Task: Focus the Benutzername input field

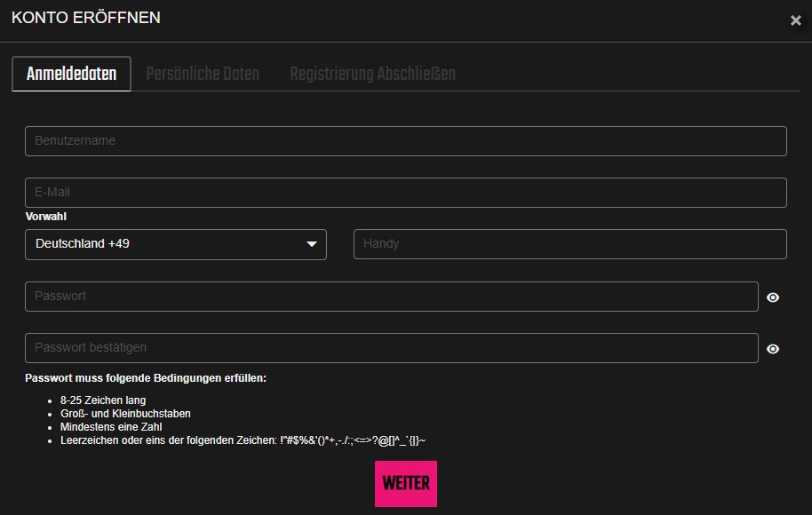Action: (x=405, y=141)
